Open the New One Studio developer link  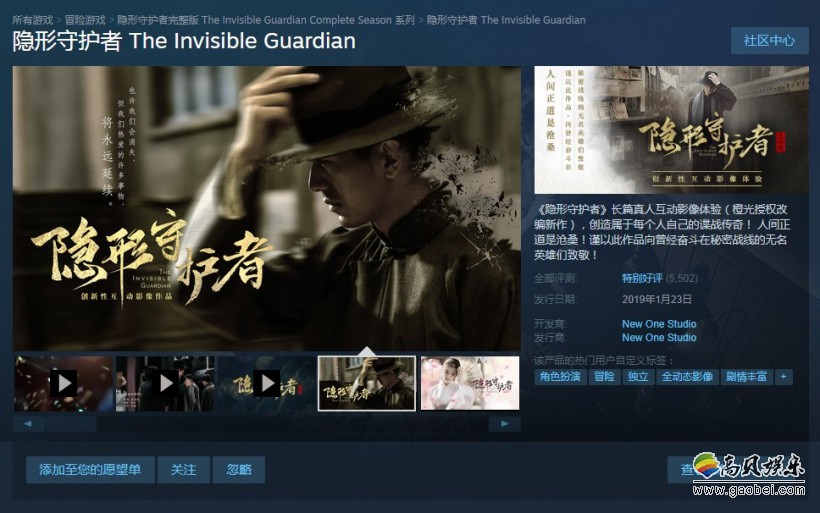coord(659,324)
